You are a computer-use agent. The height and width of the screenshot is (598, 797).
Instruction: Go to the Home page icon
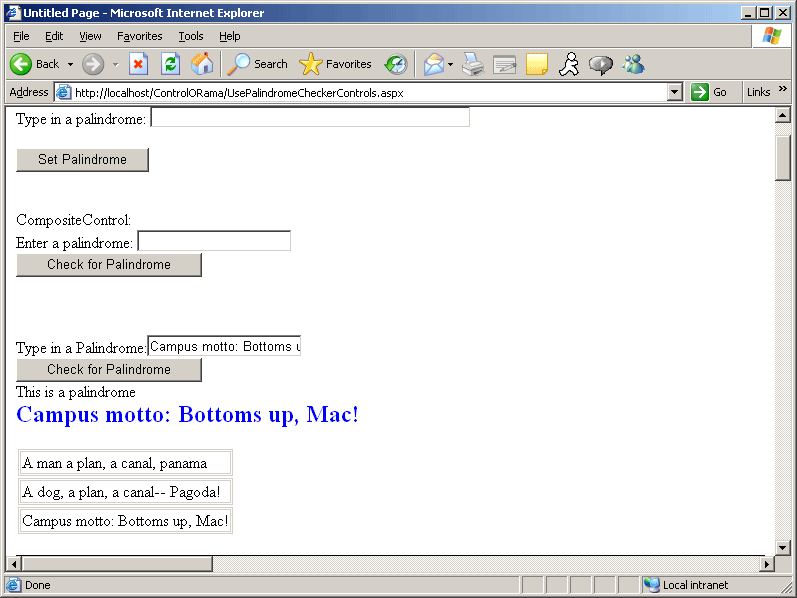(202, 64)
